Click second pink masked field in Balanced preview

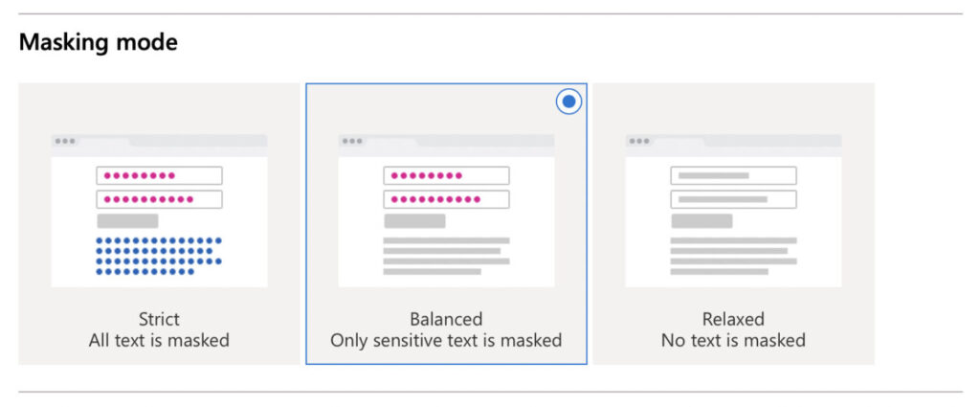[x=446, y=199]
